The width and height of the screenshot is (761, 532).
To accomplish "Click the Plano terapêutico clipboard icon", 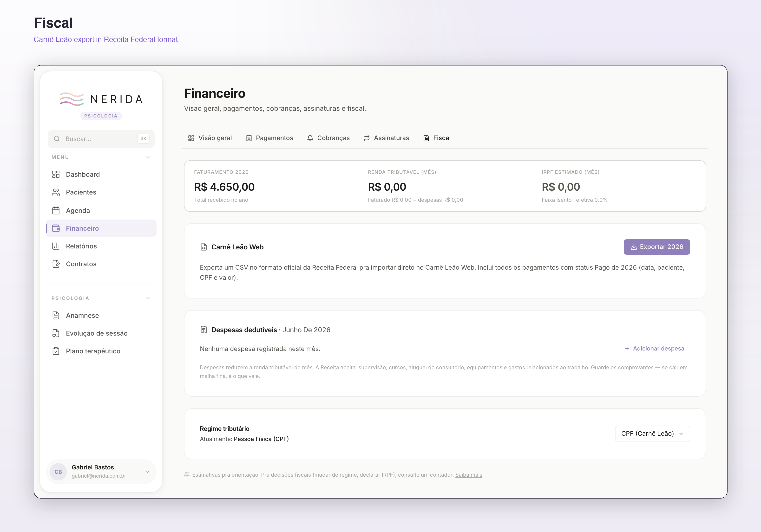I will [x=56, y=351].
